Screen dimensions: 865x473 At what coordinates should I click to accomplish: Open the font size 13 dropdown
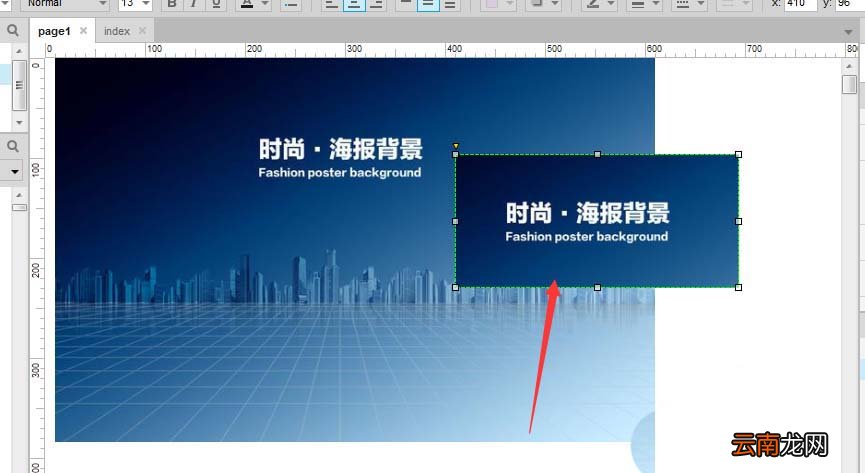pos(135,4)
